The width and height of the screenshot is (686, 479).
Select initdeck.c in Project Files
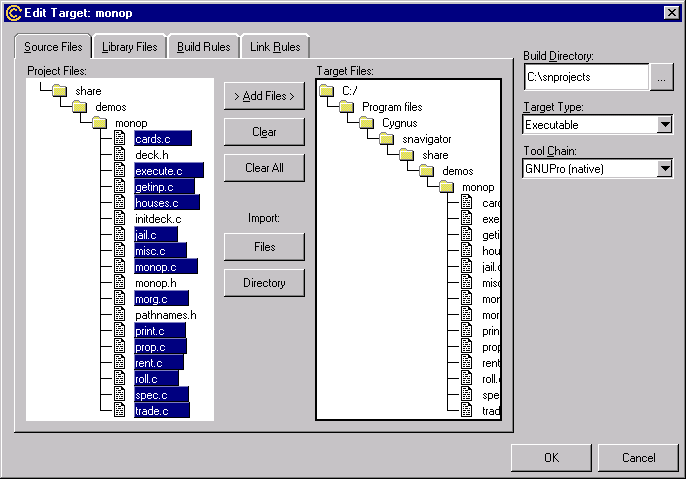(158, 219)
